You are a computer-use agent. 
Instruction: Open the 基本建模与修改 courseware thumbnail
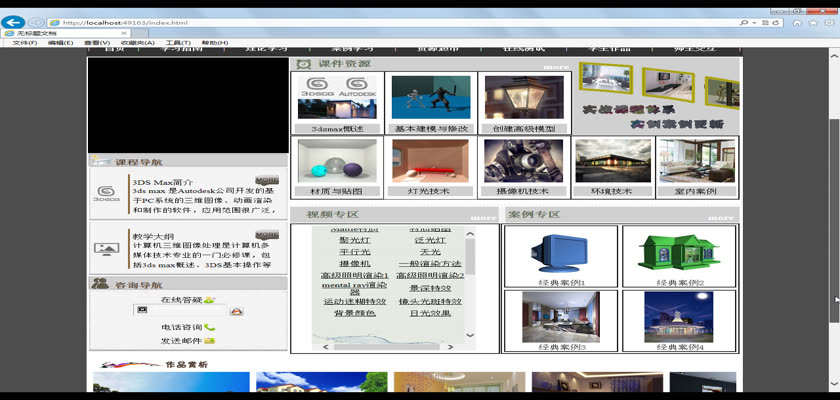point(431,97)
